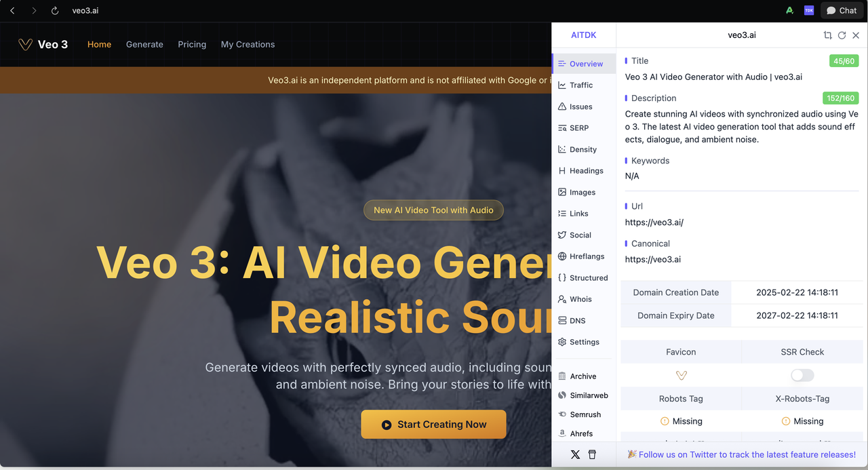Open the Chat button in top bar
The height and width of the screenshot is (470, 868).
click(841, 10)
